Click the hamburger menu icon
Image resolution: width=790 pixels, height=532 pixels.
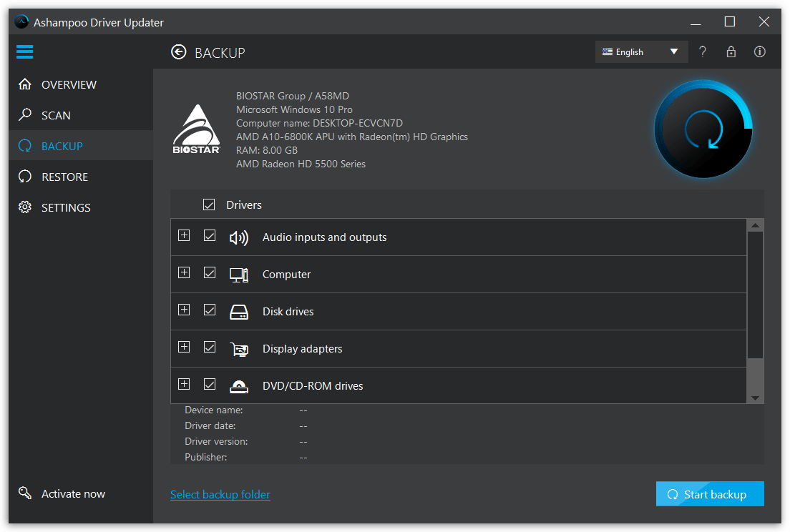[x=24, y=51]
